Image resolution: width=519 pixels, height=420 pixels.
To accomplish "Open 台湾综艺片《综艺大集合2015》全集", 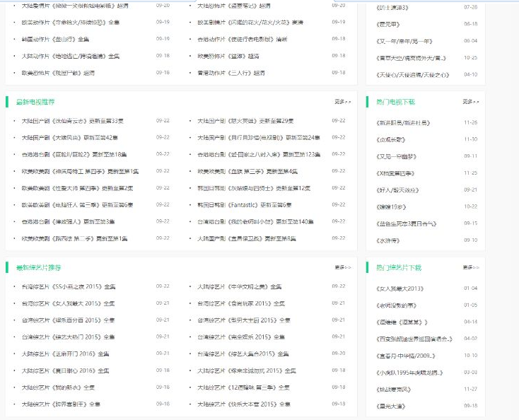I will [243, 354].
